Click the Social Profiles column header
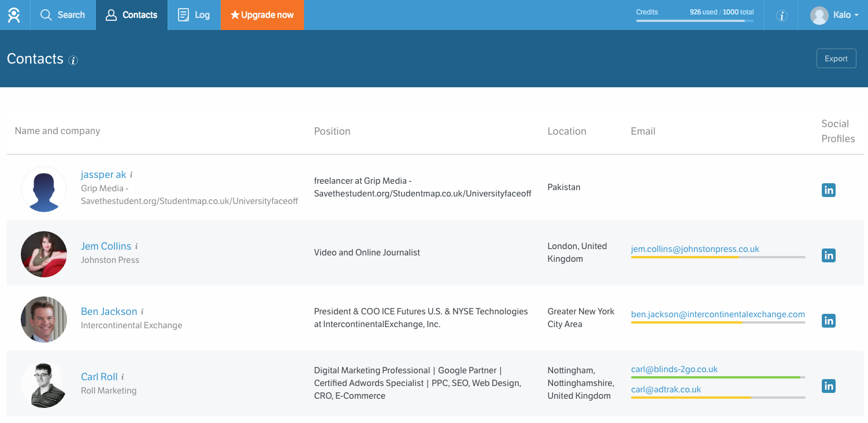This screenshot has width=868, height=423. coord(838,131)
